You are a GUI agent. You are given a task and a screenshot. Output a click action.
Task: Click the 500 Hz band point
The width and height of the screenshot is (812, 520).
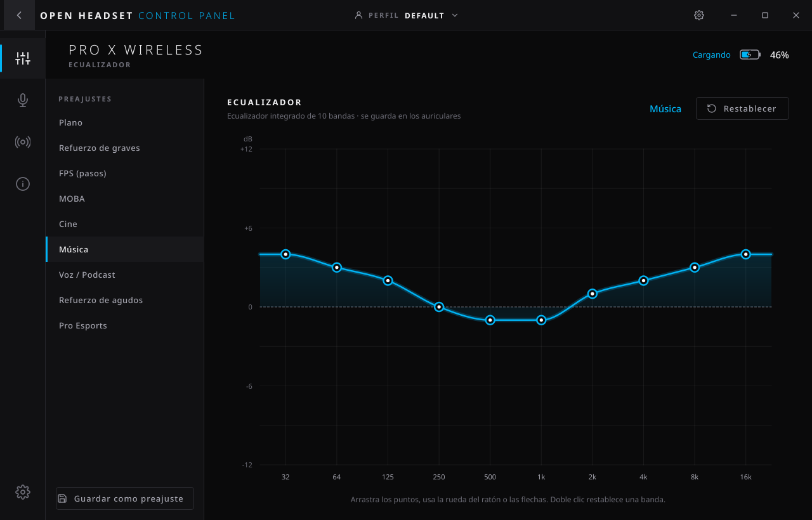pos(490,320)
